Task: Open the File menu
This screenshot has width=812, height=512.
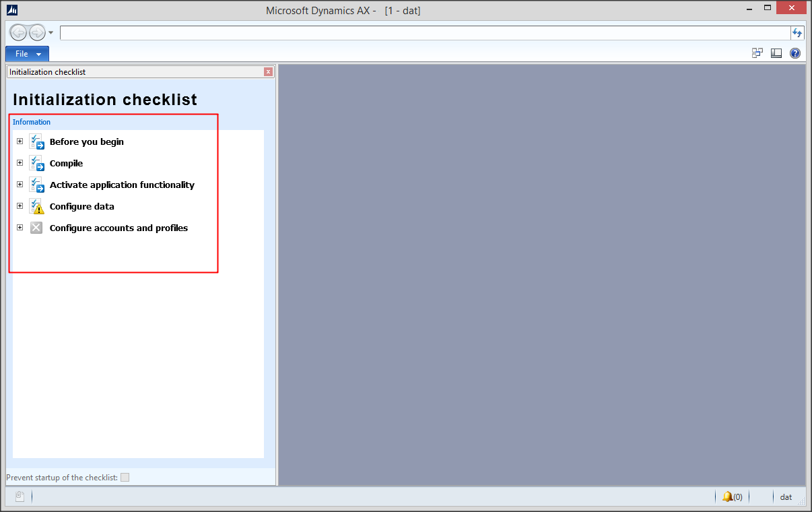Action: click(27, 54)
